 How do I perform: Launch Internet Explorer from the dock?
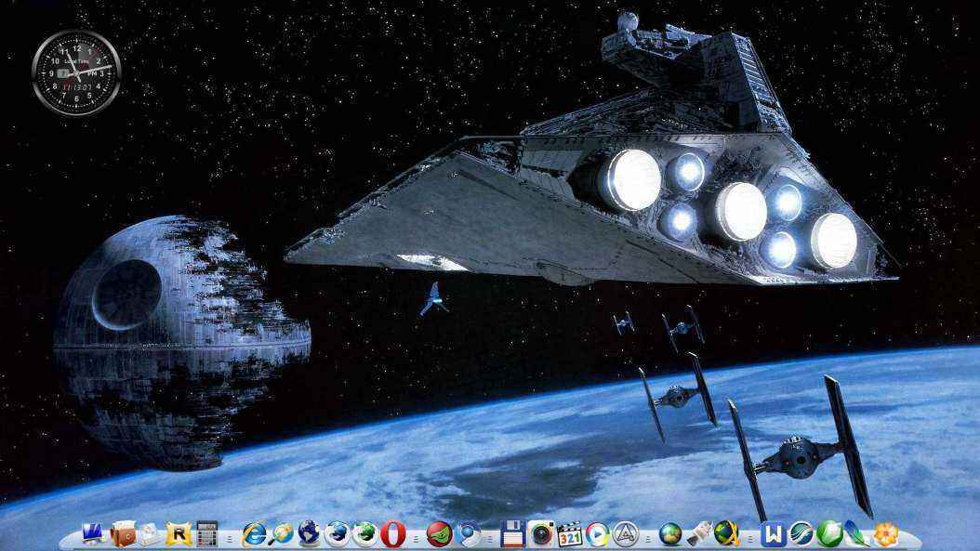pyautogui.click(x=253, y=534)
